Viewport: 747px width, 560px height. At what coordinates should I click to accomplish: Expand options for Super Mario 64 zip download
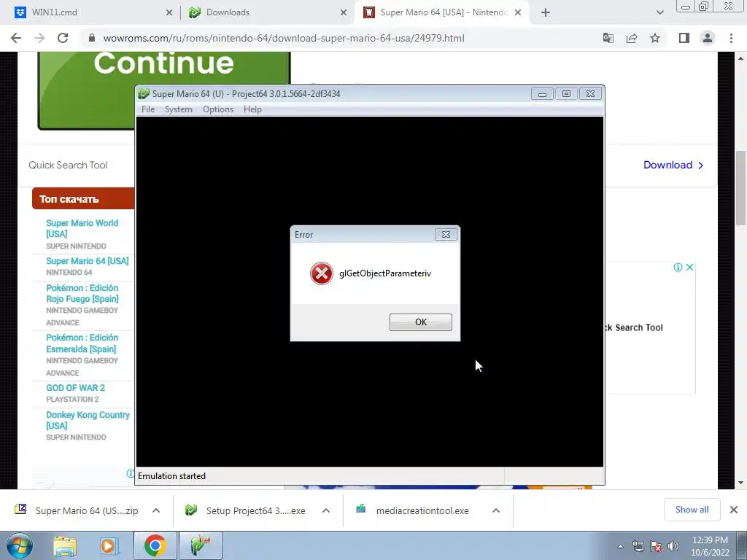coord(156,510)
